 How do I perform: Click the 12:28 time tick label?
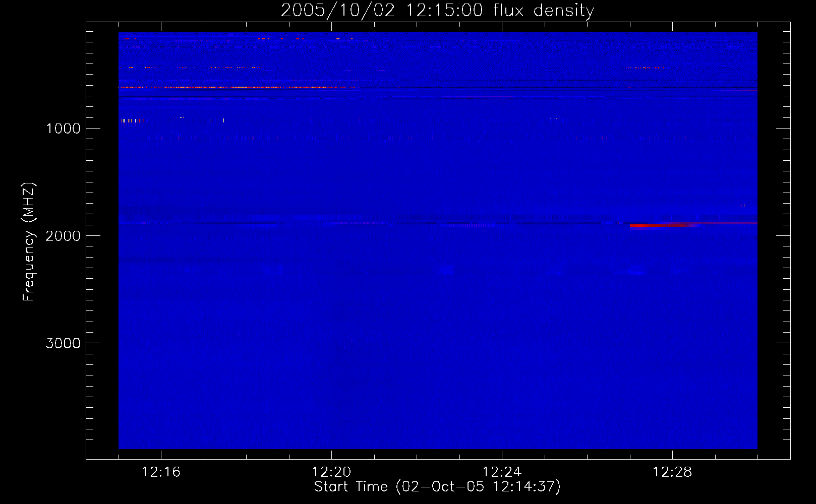point(672,472)
